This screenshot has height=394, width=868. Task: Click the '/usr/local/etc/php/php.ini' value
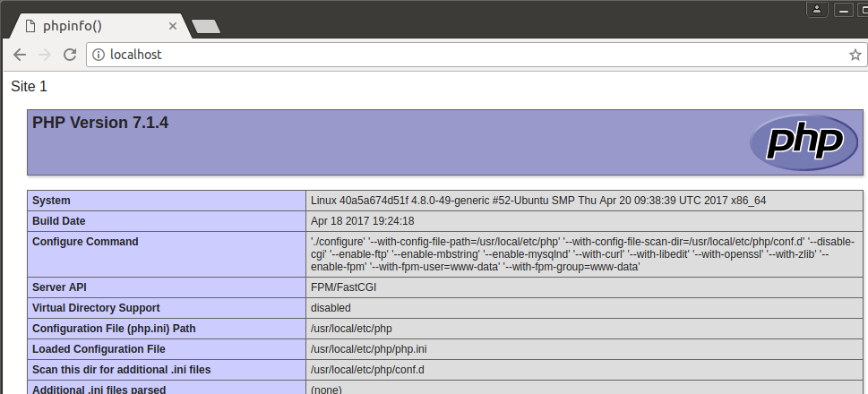coord(369,348)
